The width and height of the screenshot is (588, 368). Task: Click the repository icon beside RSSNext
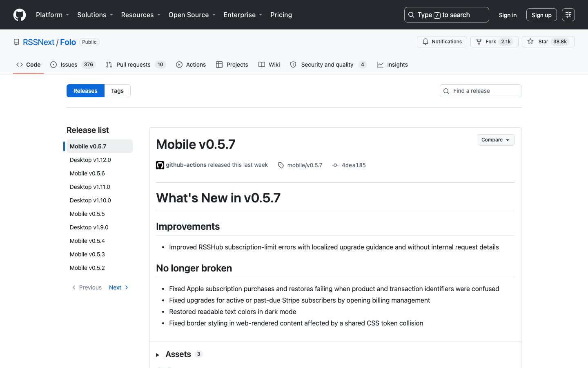pyautogui.click(x=16, y=42)
